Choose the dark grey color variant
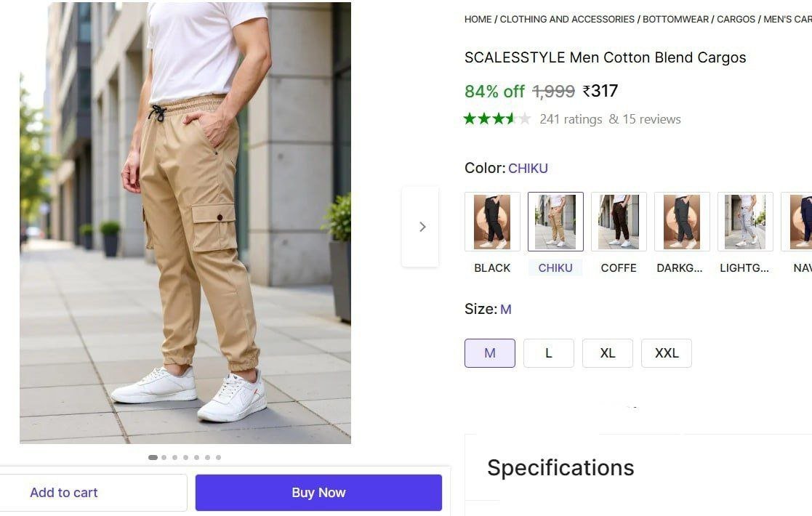This screenshot has width=812, height=516. [682, 222]
